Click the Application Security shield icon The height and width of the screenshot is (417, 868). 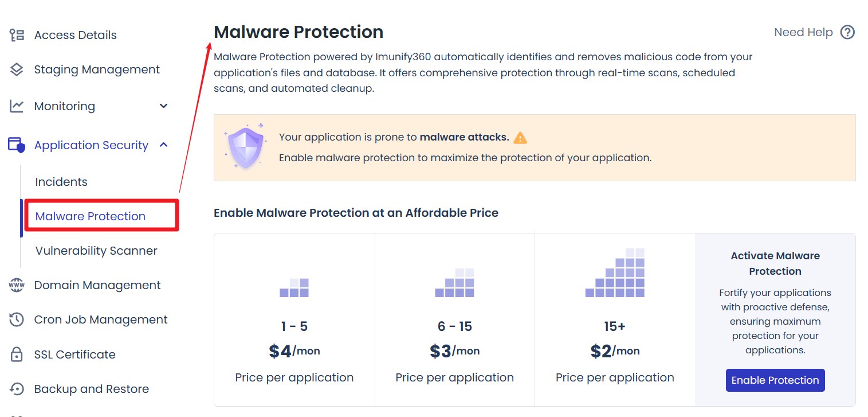coord(17,145)
